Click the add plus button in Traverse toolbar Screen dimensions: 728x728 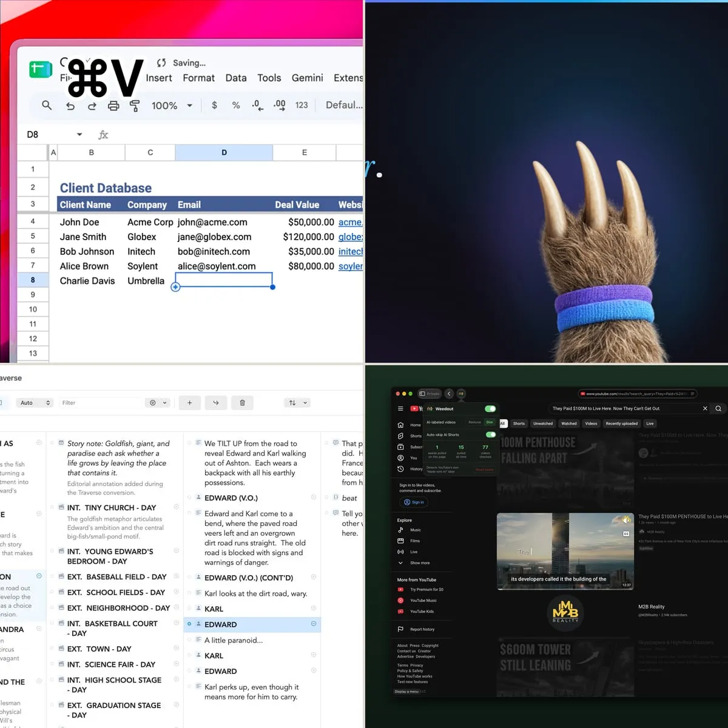[189, 403]
